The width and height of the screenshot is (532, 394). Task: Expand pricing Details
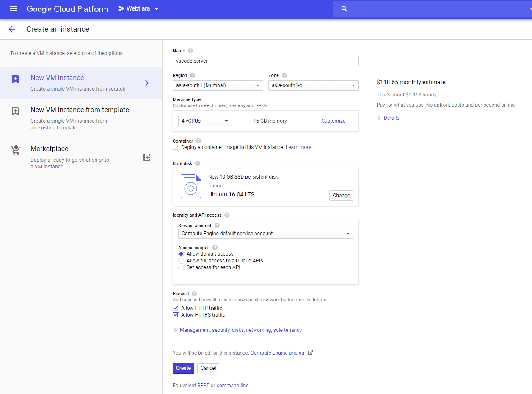[388, 118]
